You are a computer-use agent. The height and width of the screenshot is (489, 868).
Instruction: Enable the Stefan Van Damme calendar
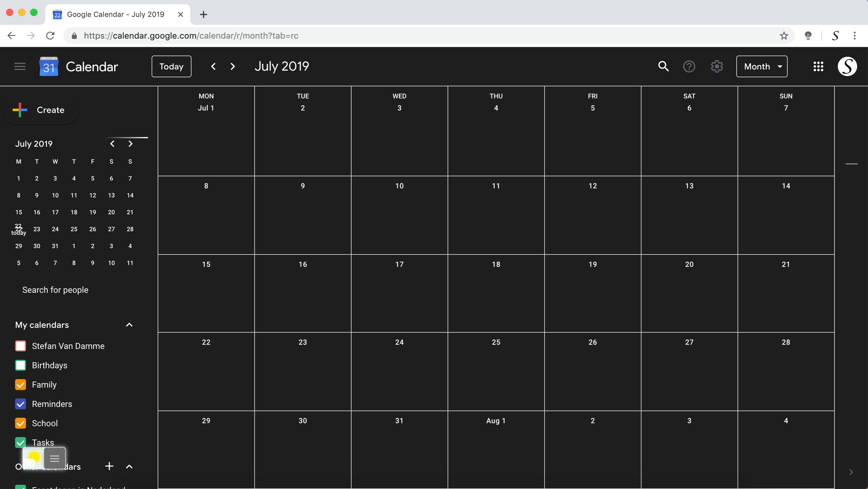point(21,346)
